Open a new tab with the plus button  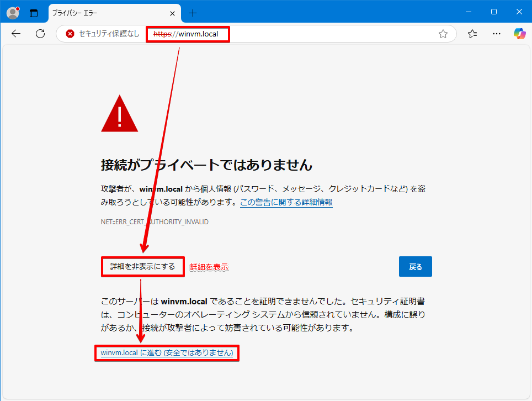193,13
